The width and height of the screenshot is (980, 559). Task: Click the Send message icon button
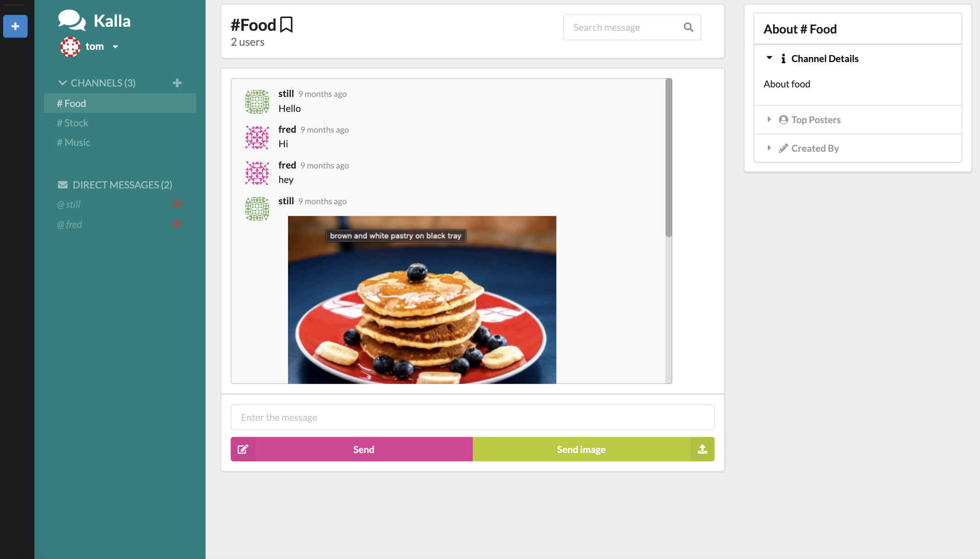tap(243, 449)
